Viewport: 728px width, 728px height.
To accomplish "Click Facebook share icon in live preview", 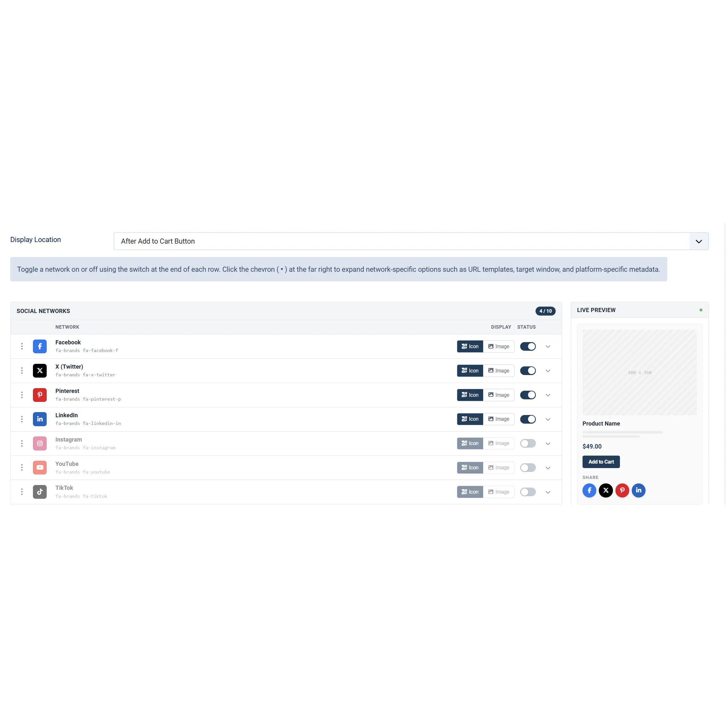I will click(589, 490).
